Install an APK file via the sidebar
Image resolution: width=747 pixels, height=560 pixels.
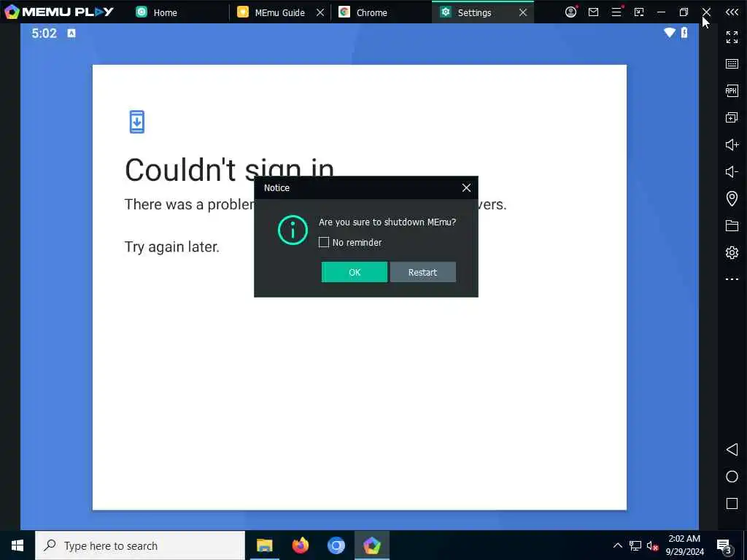(x=732, y=90)
